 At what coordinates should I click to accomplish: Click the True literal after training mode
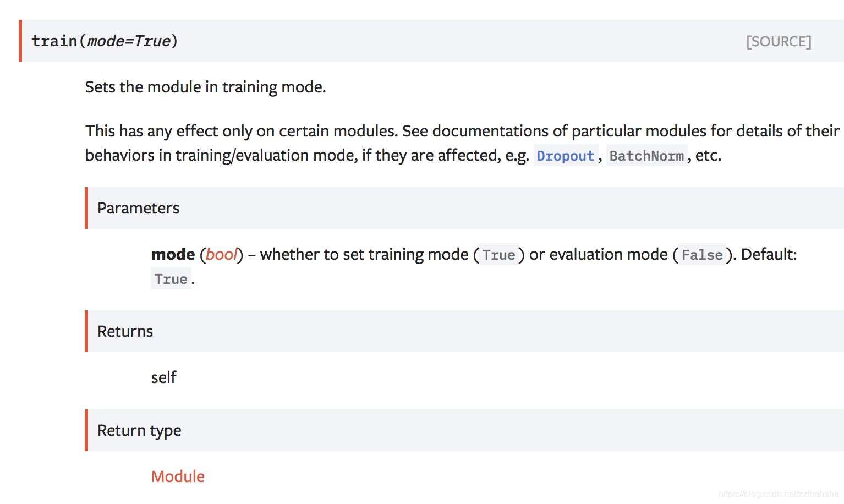[x=498, y=255]
